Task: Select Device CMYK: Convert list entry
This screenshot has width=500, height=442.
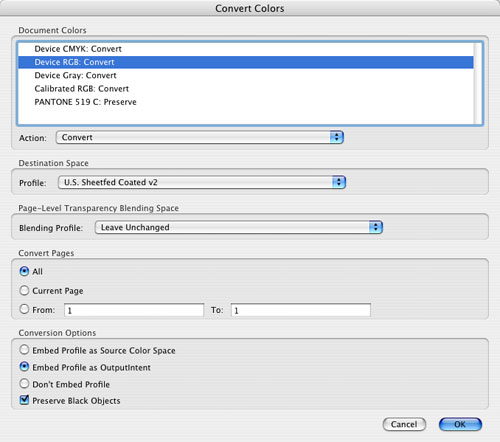Action: coord(246,49)
